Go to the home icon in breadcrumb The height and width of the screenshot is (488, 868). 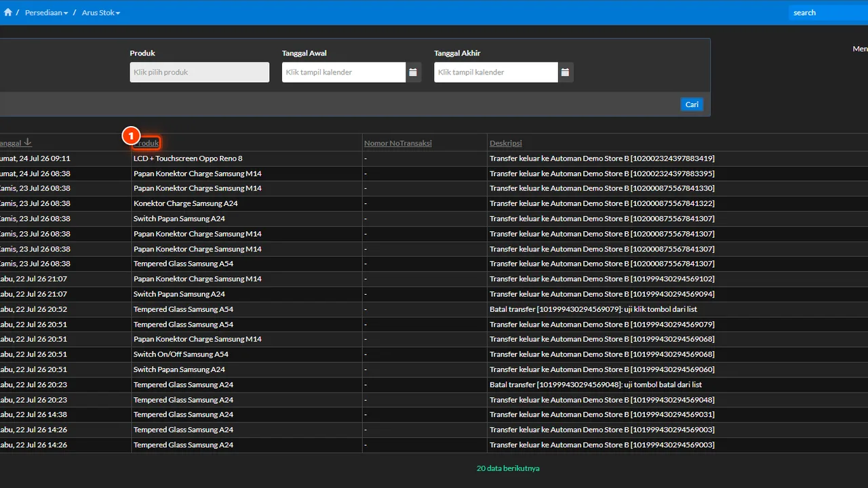point(8,12)
